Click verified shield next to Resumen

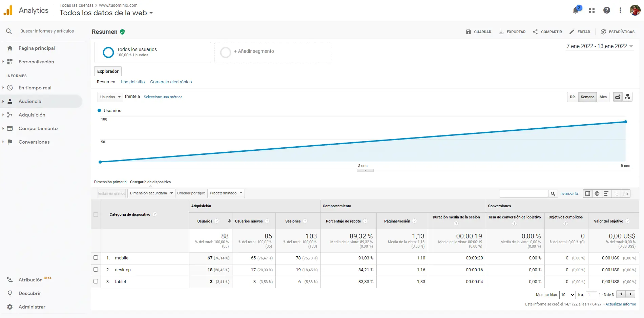pyautogui.click(x=122, y=32)
